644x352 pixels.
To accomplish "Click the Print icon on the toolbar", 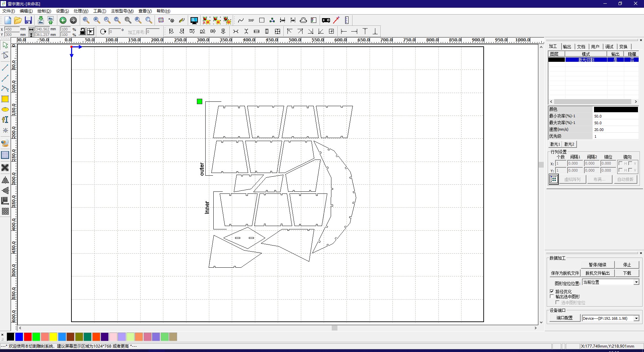I will coord(303,20).
